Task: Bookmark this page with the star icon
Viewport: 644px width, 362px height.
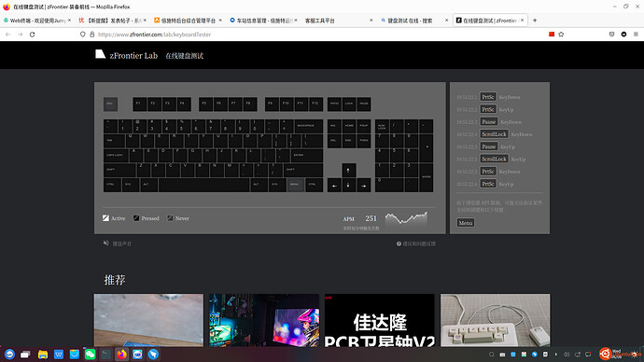Action: coord(561,35)
